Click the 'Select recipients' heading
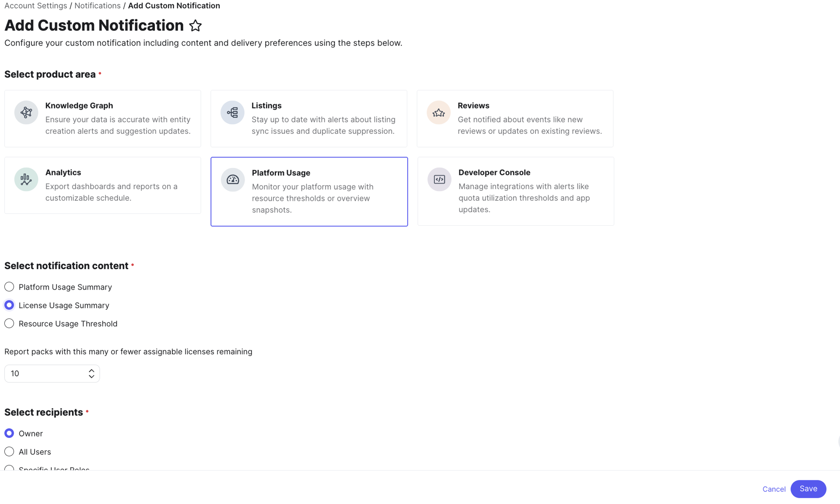Viewport: 840px width, 504px height. point(44,413)
